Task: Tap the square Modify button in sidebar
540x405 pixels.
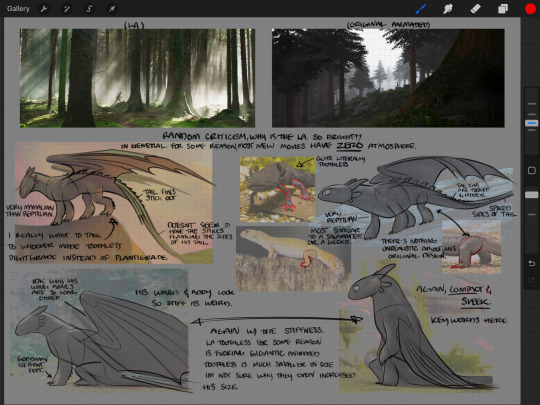Action: (531, 170)
